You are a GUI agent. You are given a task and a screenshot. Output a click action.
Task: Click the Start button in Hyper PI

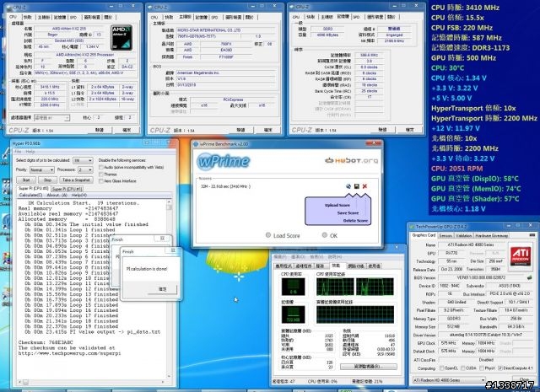pos(26,180)
